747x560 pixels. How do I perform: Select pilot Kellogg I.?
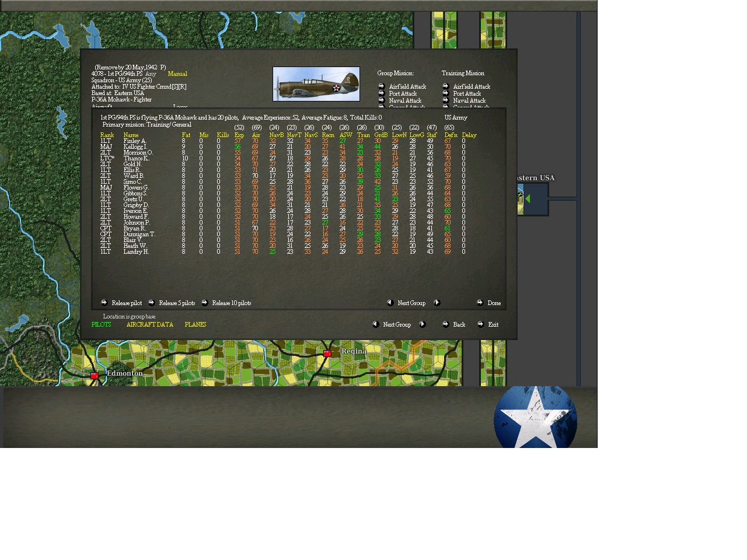coord(135,147)
